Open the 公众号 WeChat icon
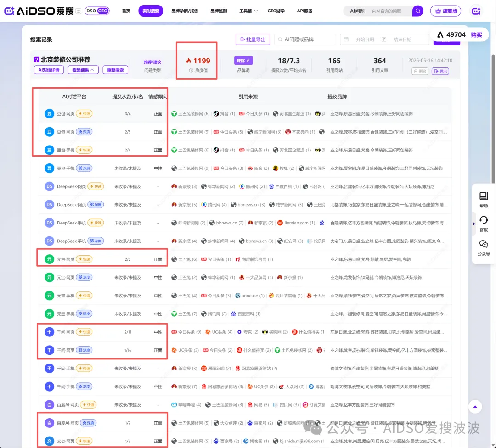This screenshot has width=496, height=448. point(483,247)
